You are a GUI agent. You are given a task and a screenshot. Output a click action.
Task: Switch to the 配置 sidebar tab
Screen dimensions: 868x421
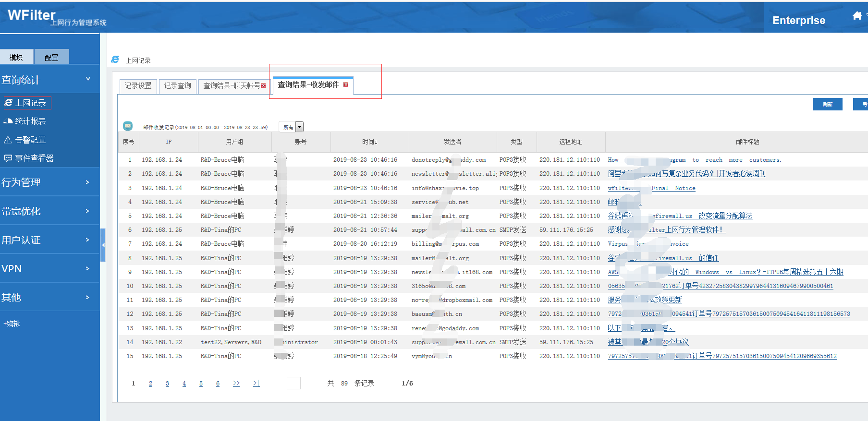(51, 57)
